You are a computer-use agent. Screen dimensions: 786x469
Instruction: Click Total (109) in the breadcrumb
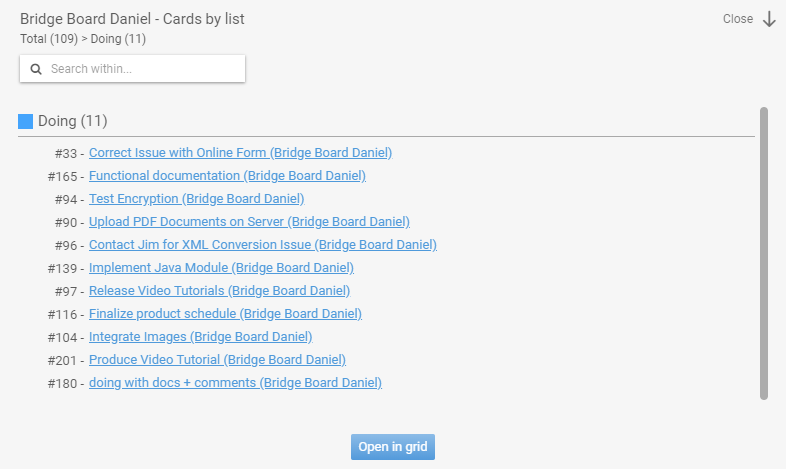click(49, 39)
